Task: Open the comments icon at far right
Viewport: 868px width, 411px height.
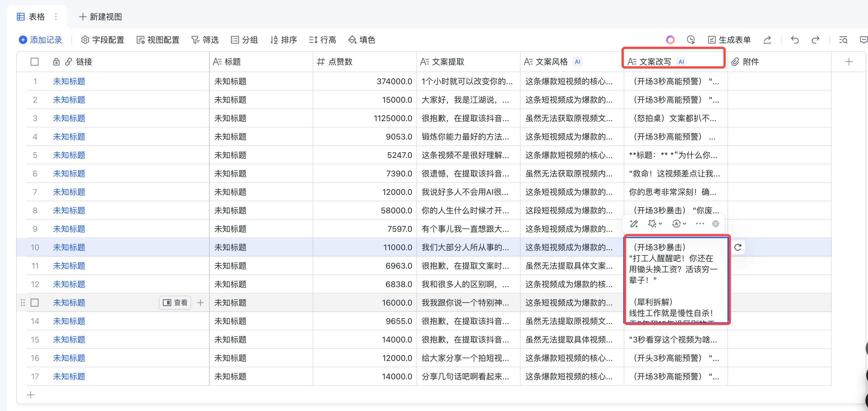Action: click(x=863, y=40)
